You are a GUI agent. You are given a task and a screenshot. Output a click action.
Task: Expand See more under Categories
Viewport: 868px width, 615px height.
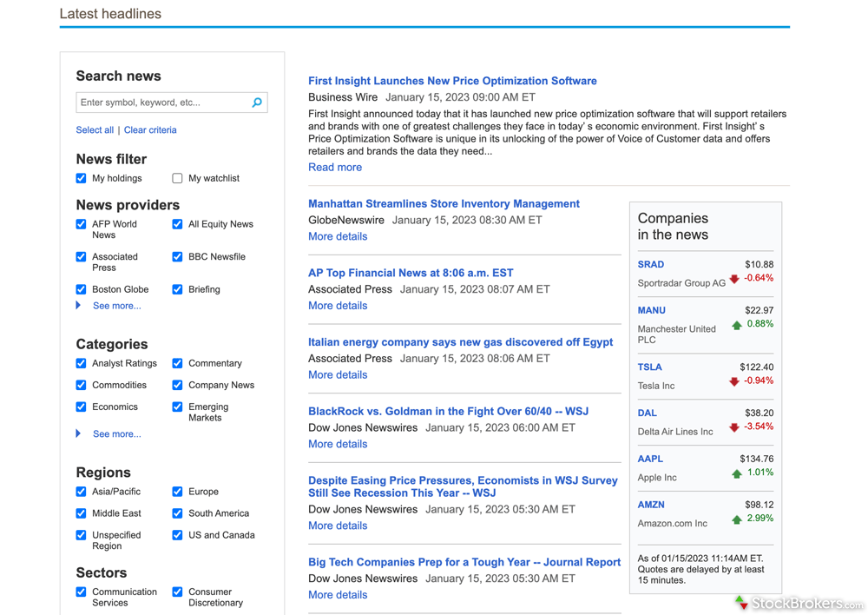click(116, 433)
